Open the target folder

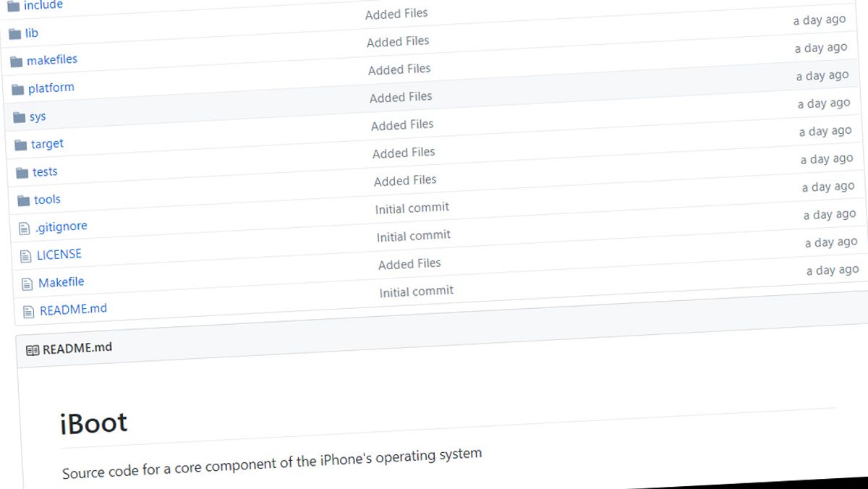pos(48,143)
